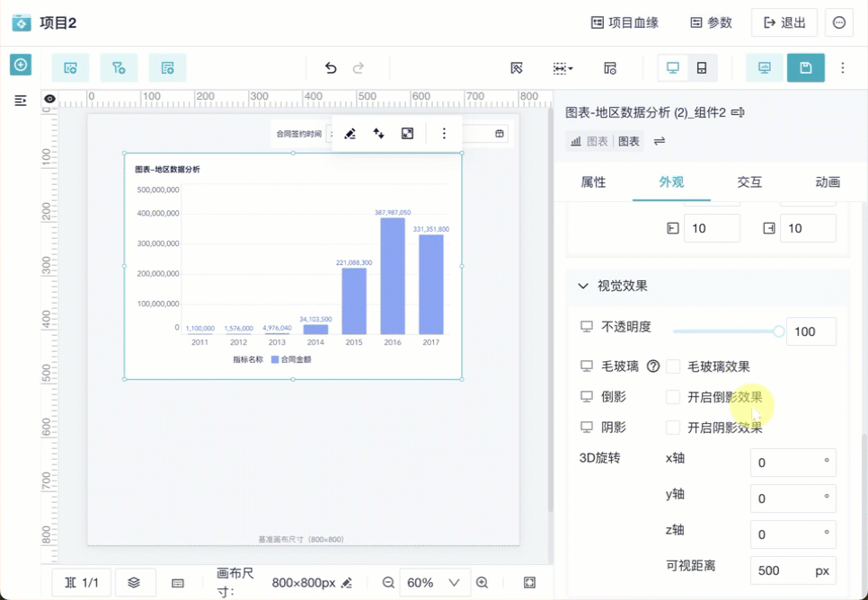The width and height of the screenshot is (868, 600).
Task: Click the add chart component toolbar icon
Action: (x=70, y=68)
